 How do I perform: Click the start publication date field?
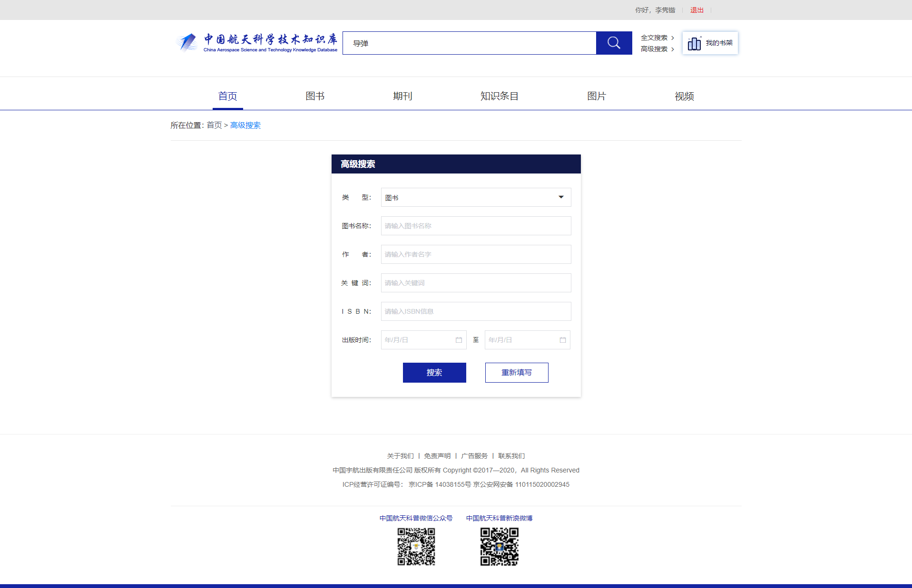pos(423,340)
